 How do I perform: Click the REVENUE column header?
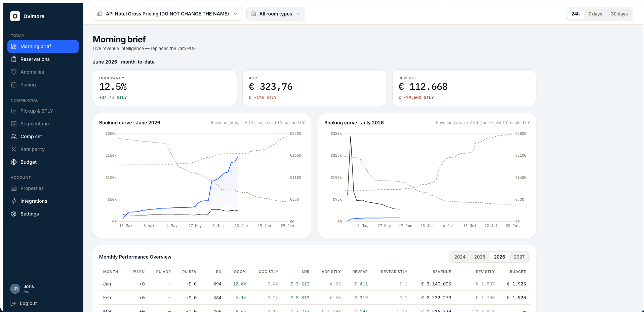pos(442,272)
